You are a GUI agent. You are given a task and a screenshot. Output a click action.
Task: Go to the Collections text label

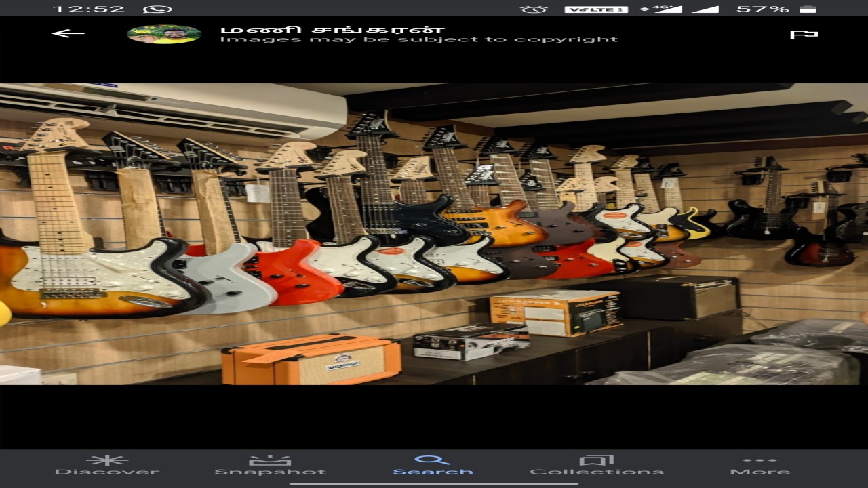[596, 472]
